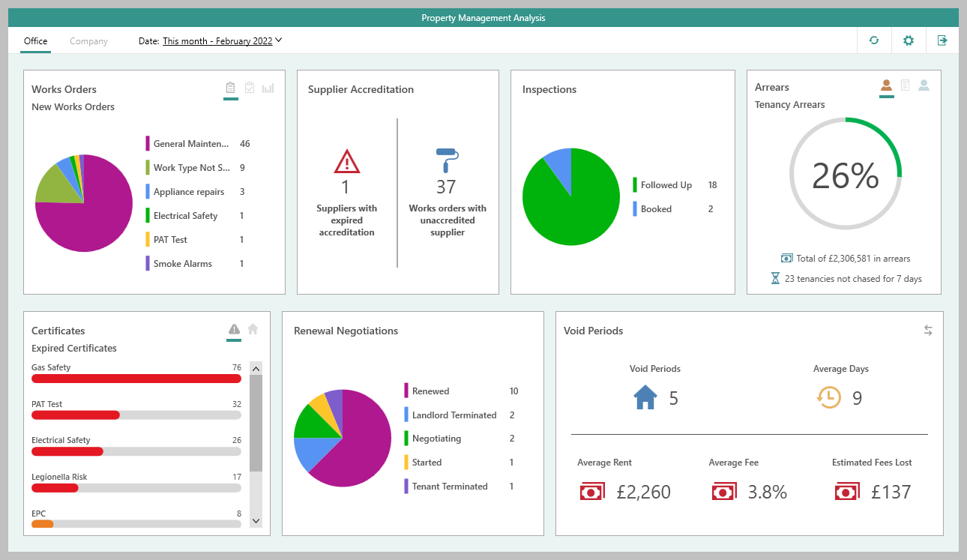Image resolution: width=967 pixels, height=560 pixels.
Task: Click the £137 estimated fees lost value
Action: click(x=891, y=492)
